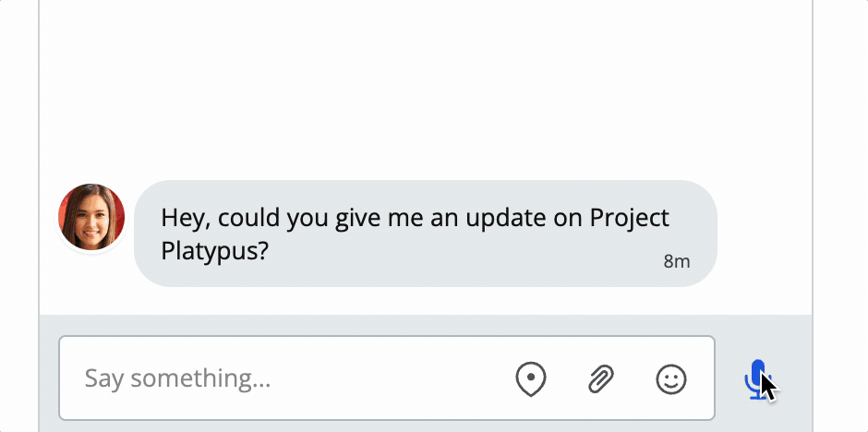Viewport: 868px width, 432px height.
Task: Toggle the blue microphone button
Action: 756,379
